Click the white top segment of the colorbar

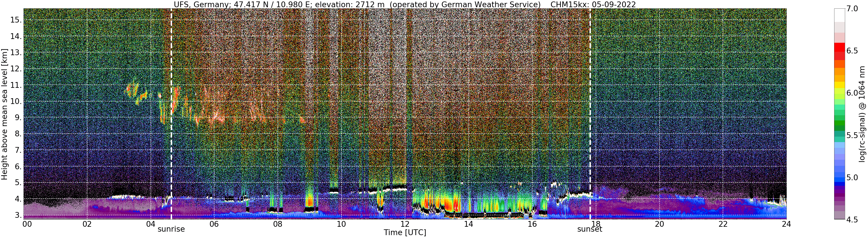(839, 15)
